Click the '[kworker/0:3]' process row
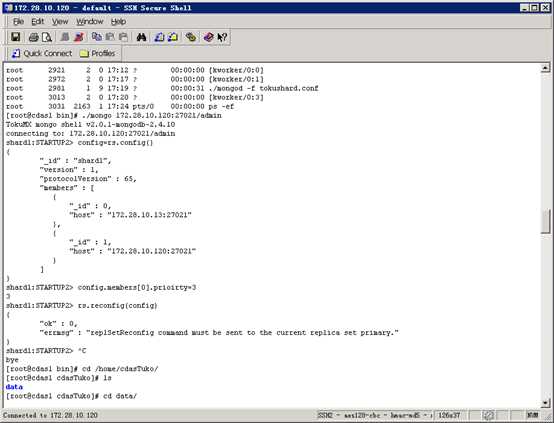Screen dimensions: 554x423 (x=135, y=97)
